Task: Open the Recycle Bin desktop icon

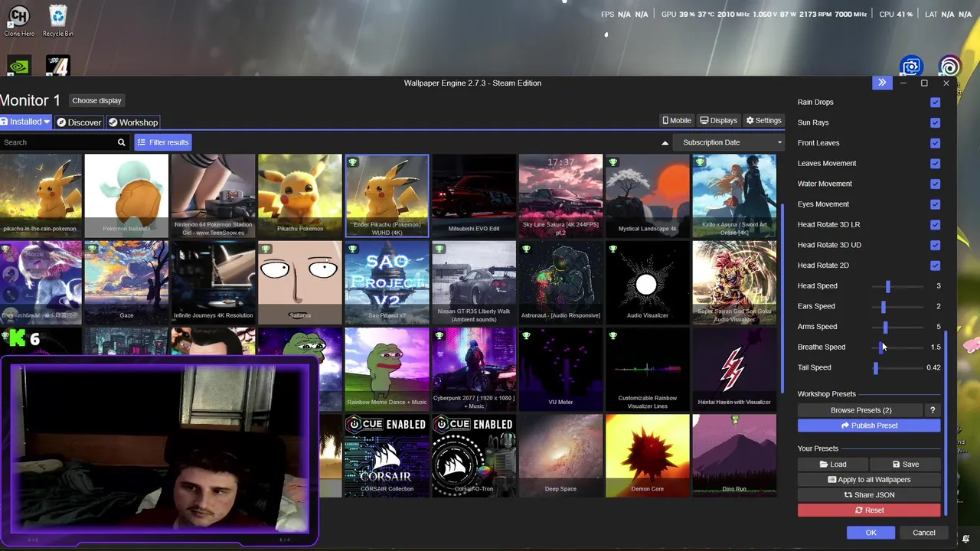Action: 58,21
